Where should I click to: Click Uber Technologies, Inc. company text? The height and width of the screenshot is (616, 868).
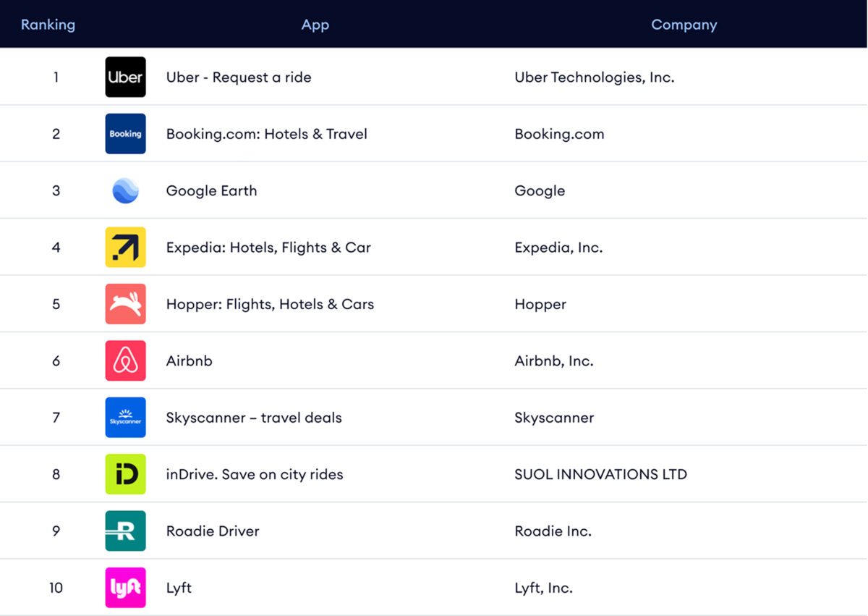(x=595, y=77)
